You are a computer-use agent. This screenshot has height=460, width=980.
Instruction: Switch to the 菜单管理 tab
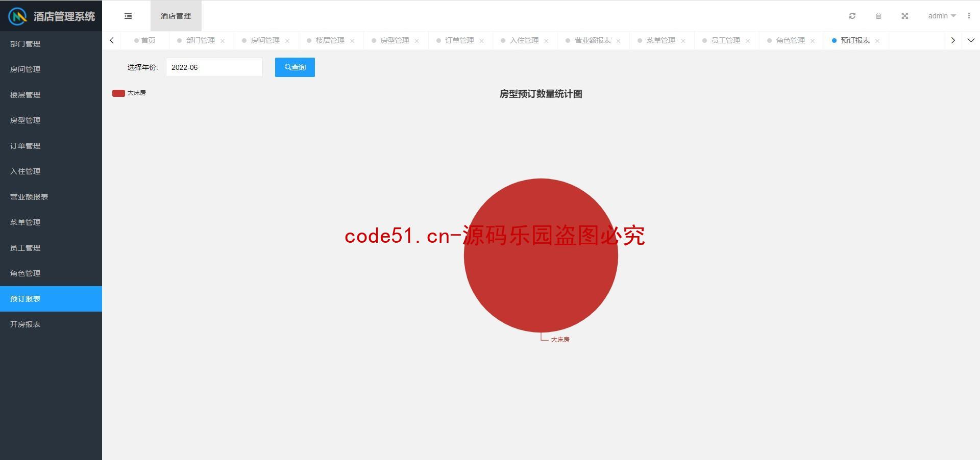pyautogui.click(x=660, y=40)
